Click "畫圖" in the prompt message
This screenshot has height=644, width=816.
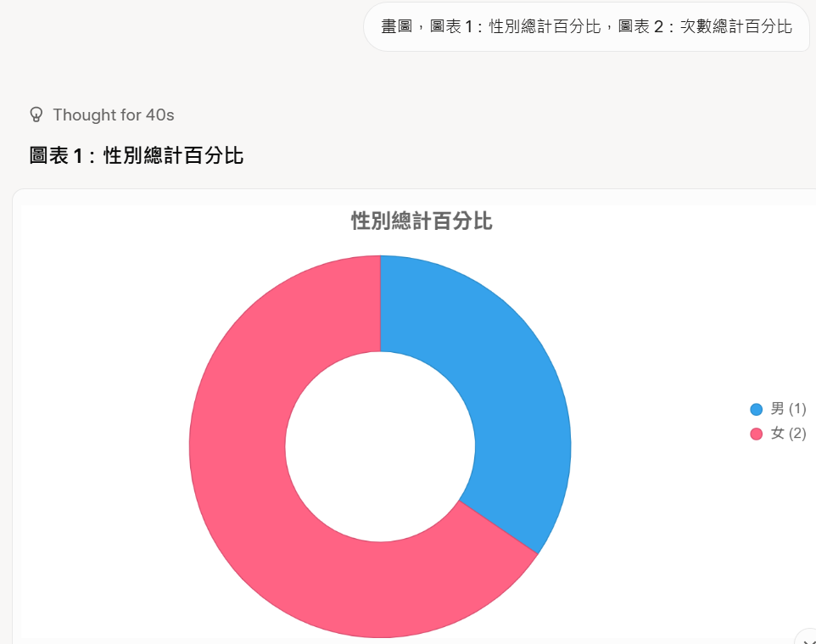396,27
